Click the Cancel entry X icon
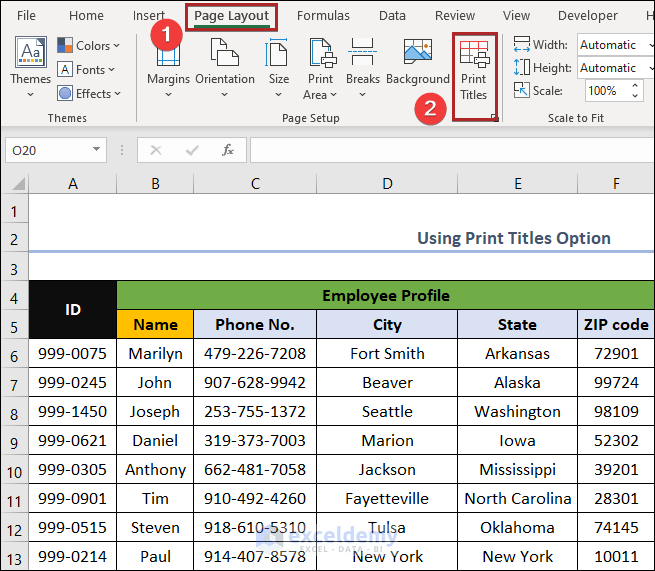 [x=156, y=150]
